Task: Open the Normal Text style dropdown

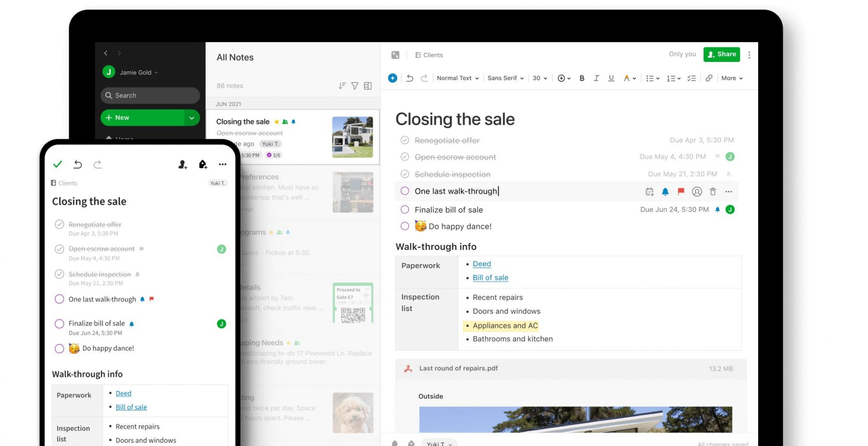Action: coord(458,78)
